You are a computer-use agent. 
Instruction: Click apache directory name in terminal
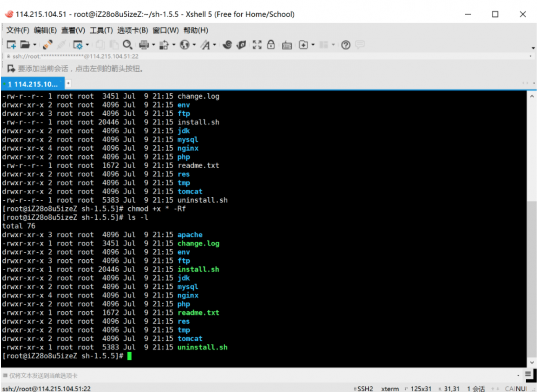click(190, 235)
